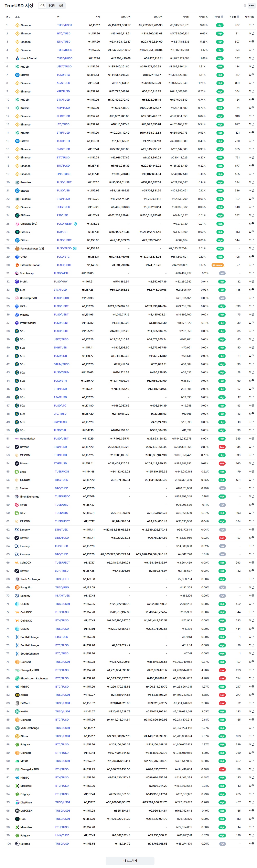Click Low badge in BitMart row
Screen dimensions: 257x868
pyautogui.click(x=222, y=703)
